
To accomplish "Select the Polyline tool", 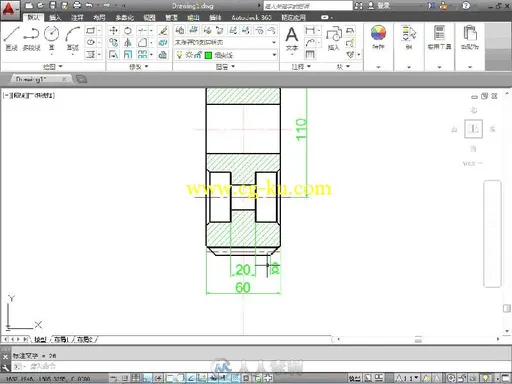I will [x=31, y=38].
